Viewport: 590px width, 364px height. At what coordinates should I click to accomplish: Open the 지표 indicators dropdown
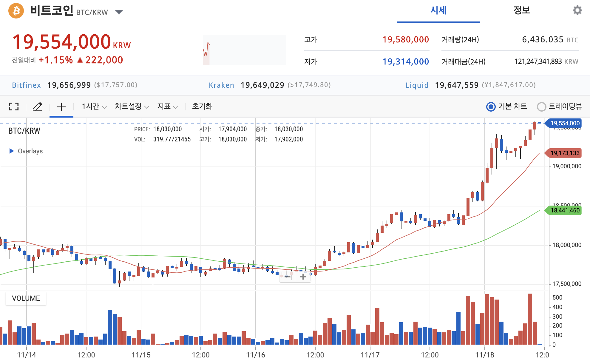(x=167, y=107)
